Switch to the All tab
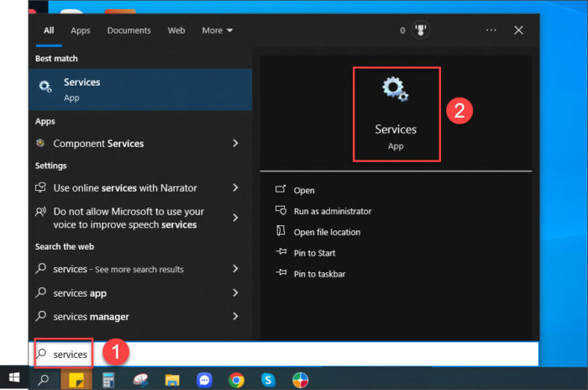 (x=49, y=30)
